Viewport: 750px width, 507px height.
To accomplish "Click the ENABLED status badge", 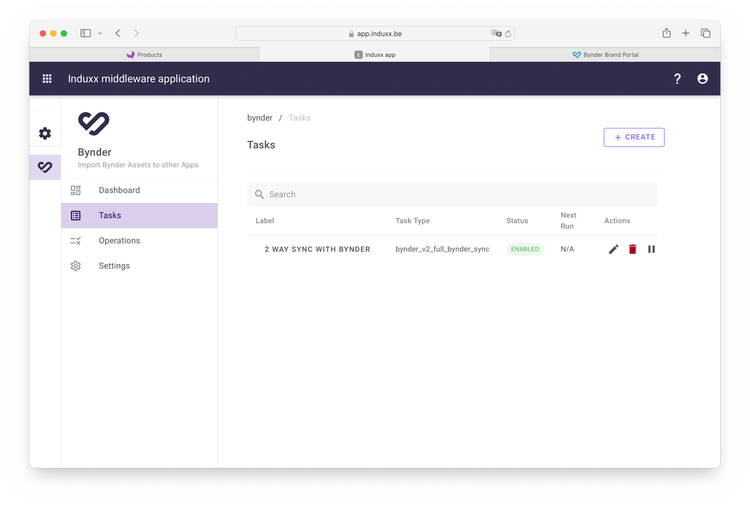I will click(x=525, y=249).
